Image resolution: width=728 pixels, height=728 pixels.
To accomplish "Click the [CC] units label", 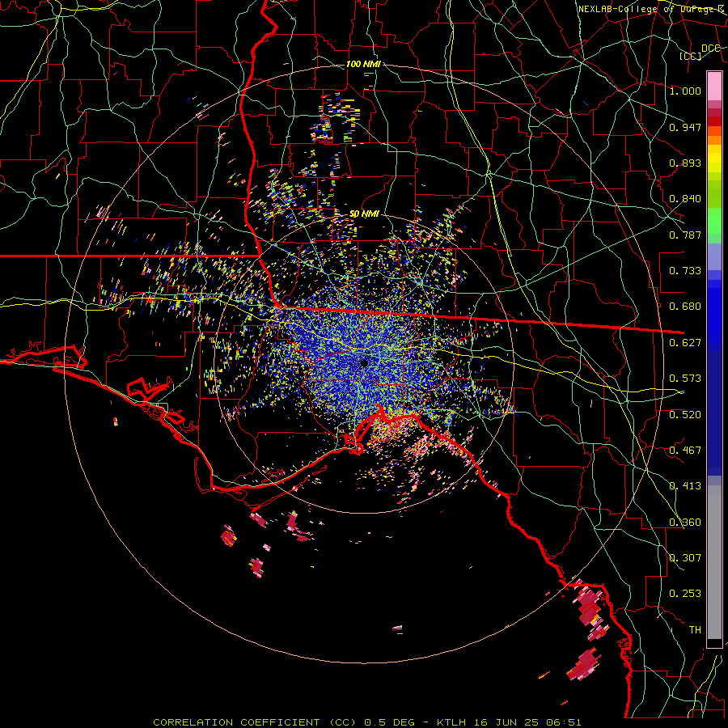I will (x=690, y=56).
